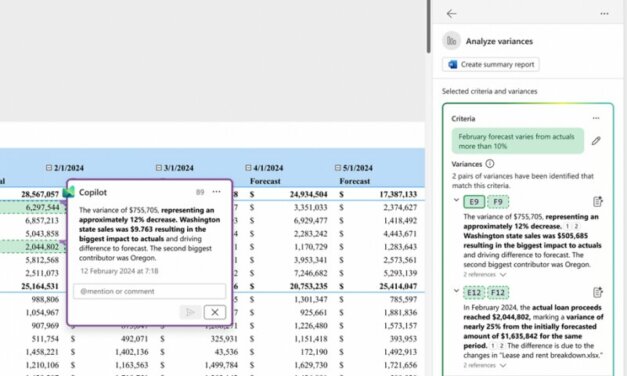Close the Copilot comment with X button
627x376 pixels.
(x=215, y=312)
